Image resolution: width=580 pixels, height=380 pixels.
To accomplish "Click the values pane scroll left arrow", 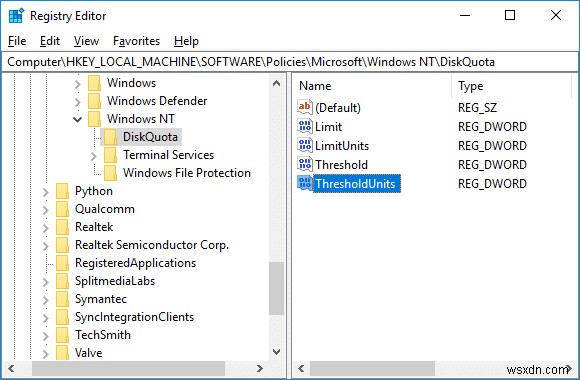I will click(x=301, y=369).
